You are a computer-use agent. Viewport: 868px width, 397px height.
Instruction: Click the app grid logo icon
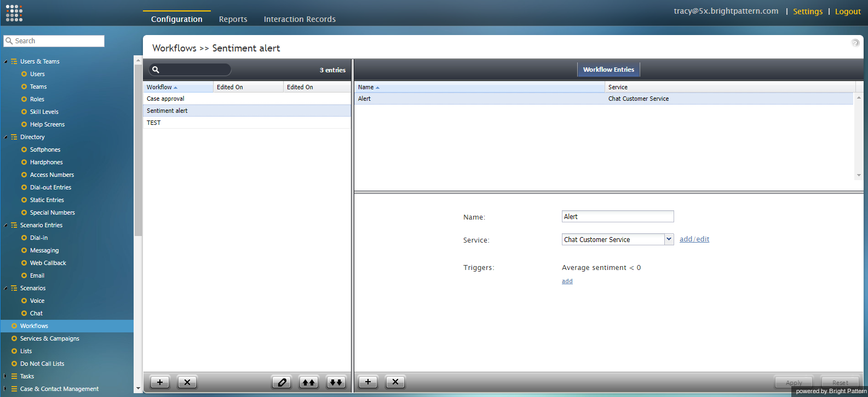(x=14, y=13)
